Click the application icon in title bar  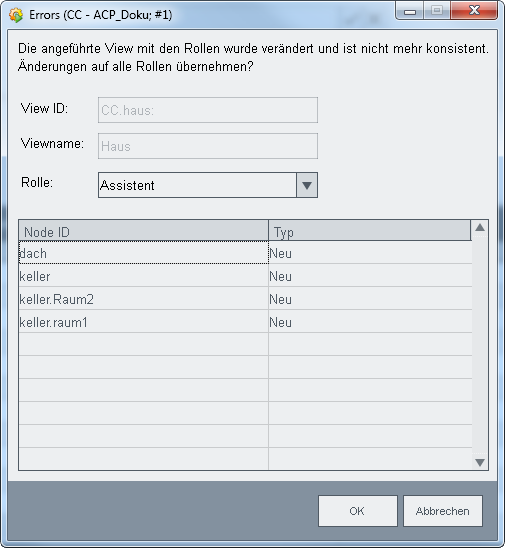point(16,15)
